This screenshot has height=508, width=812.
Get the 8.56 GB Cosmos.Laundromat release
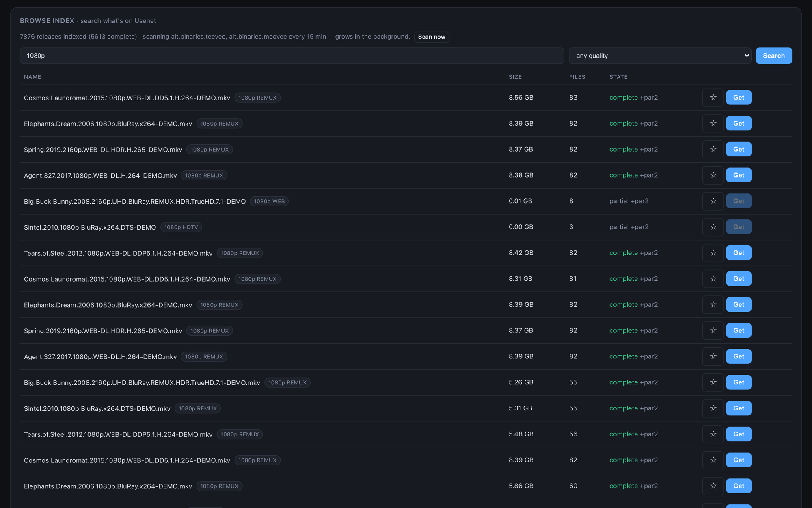click(x=739, y=98)
